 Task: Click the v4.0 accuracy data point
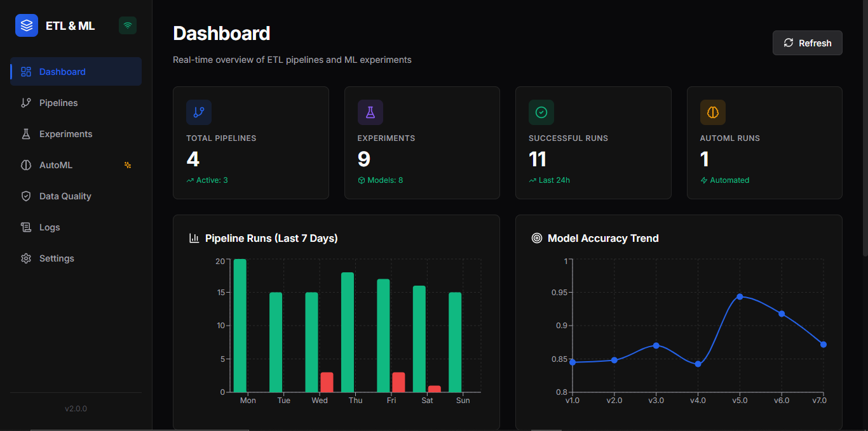click(x=698, y=364)
